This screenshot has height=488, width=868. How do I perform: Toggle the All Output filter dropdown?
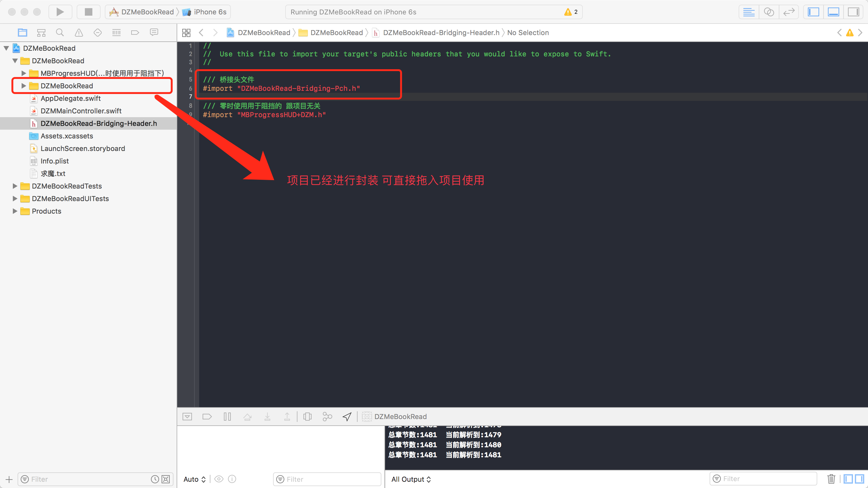412,479
